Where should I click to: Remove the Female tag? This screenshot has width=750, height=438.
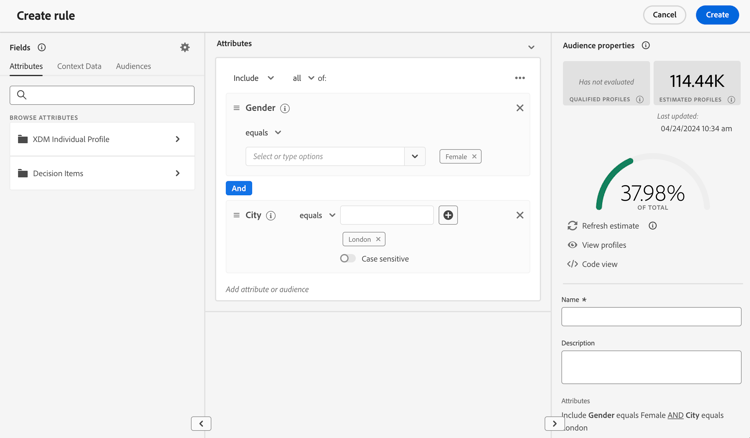[474, 156]
